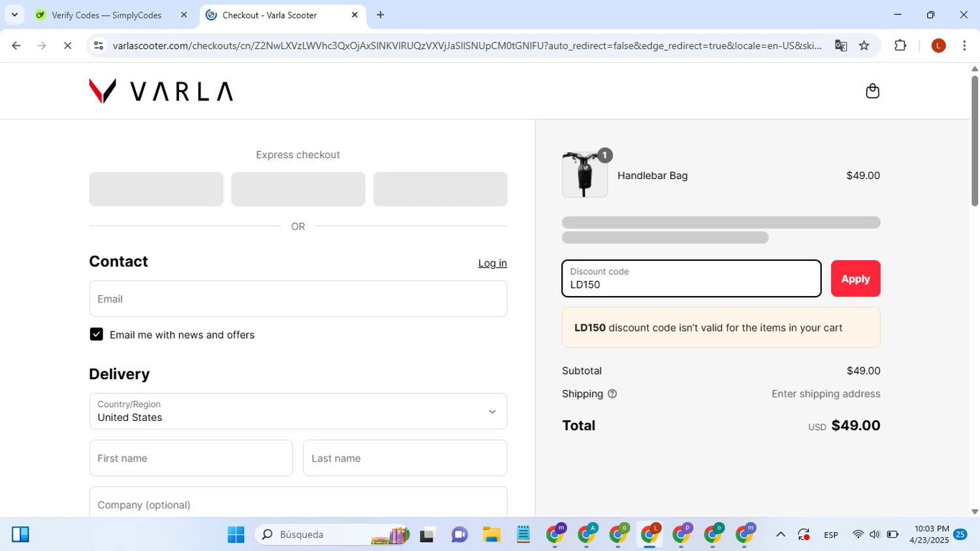Viewport: 980px width, 551px height.
Task: Open the translate page icon
Action: tap(841, 46)
